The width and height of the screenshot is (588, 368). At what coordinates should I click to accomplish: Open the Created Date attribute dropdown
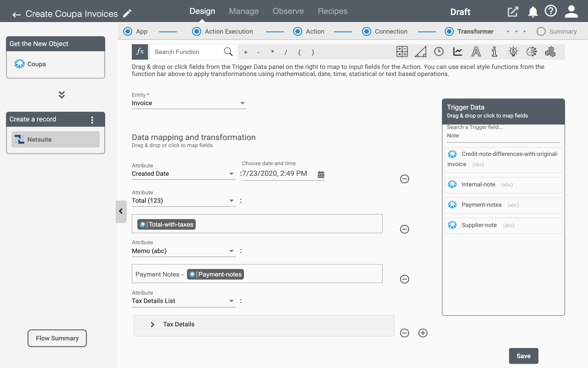[184, 174]
